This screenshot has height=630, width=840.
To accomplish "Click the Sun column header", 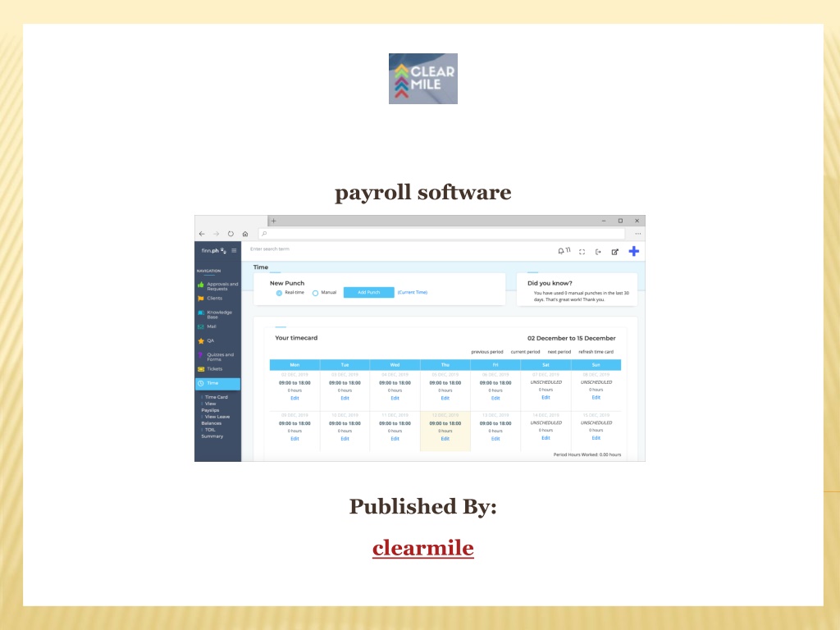I will pos(596,365).
